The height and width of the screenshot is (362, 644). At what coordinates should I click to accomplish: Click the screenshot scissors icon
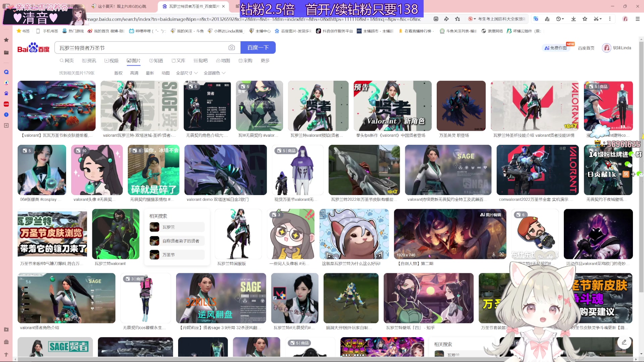596,19
